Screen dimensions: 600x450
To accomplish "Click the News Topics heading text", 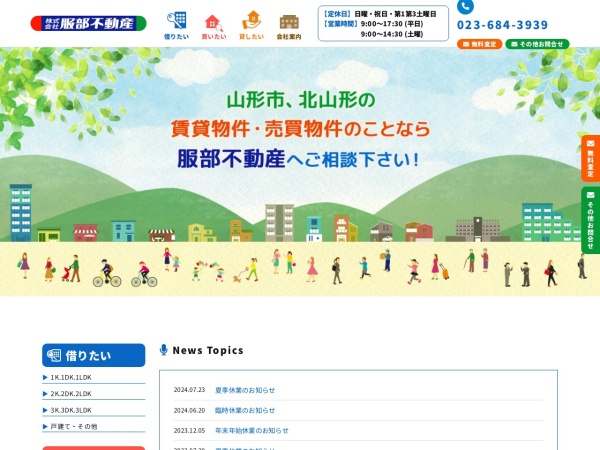I will pos(208,350).
